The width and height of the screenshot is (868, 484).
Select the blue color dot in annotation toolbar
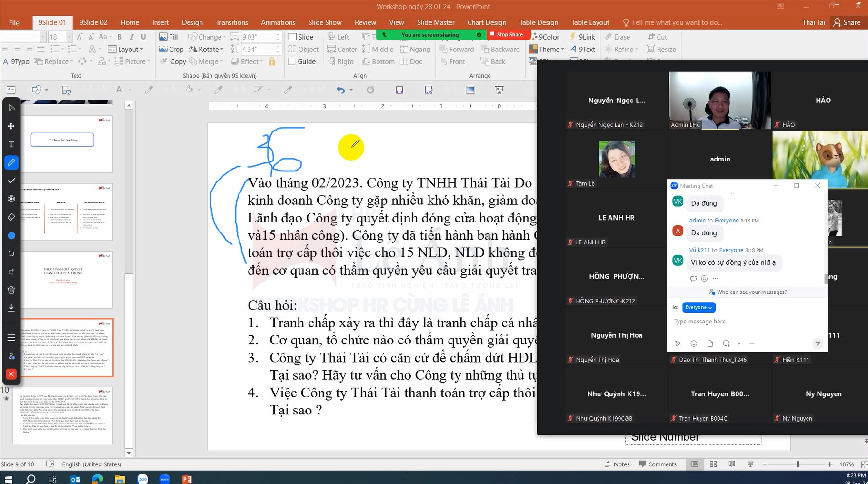coord(11,236)
